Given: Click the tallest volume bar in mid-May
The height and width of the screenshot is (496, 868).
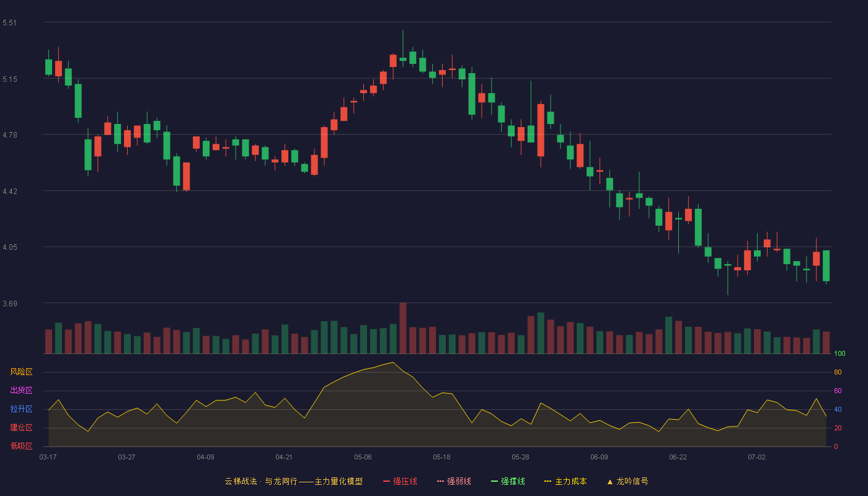Looking at the screenshot, I should [x=403, y=328].
